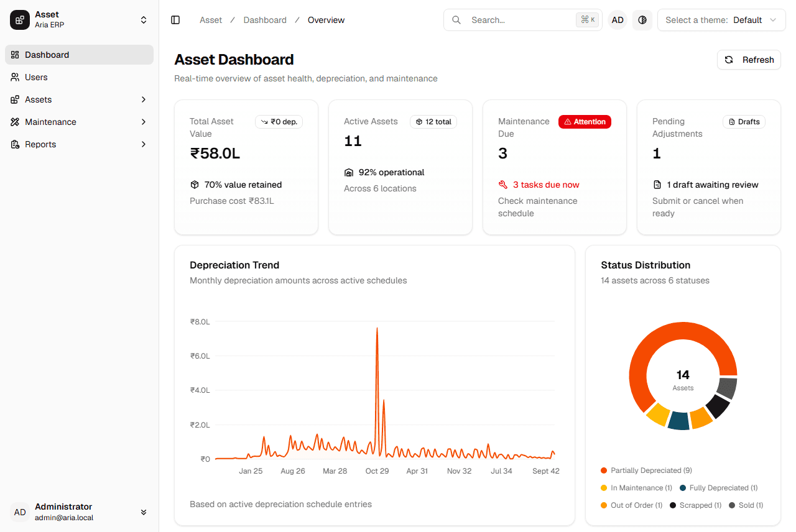796x532 pixels.
Task: Click the Fully Depreciated legend color dot
Action: (683, 488)
